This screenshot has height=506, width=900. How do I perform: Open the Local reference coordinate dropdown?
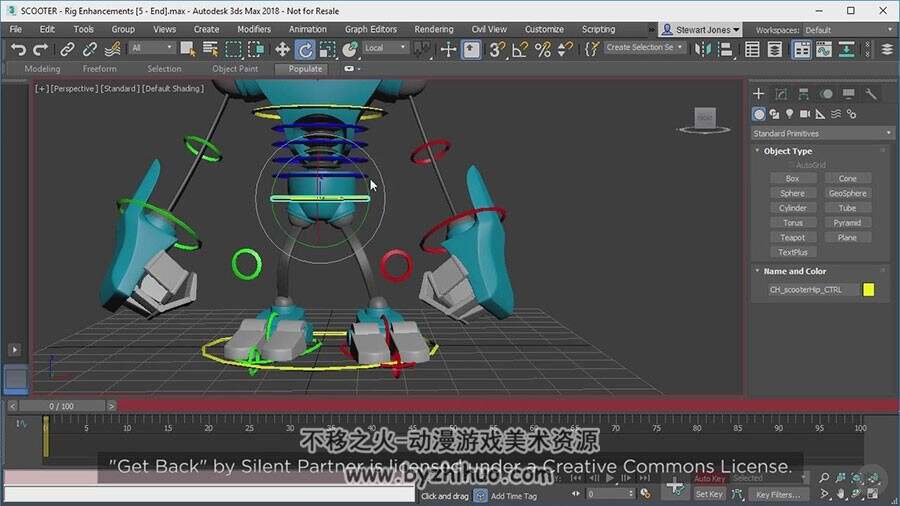pyautogui.click(x=385, y=48)
